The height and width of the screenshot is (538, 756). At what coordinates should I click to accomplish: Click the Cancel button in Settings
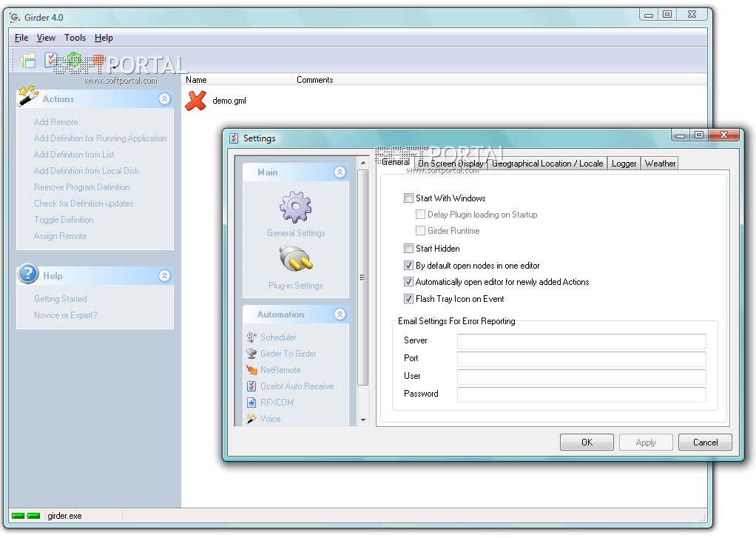pos(705,443)
